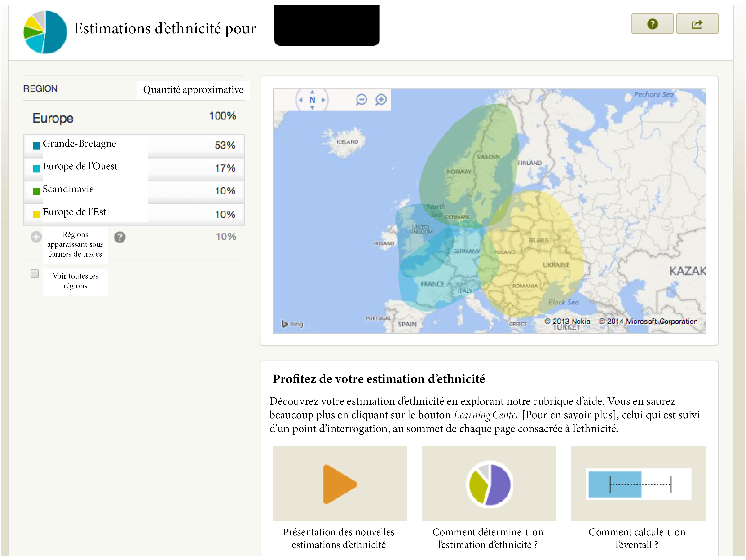This screenshot has height=560, width=746.
Task: Open Comment détermine-t-on l'estimation d'ethnicité link
Action: click(x=488, y=538)
